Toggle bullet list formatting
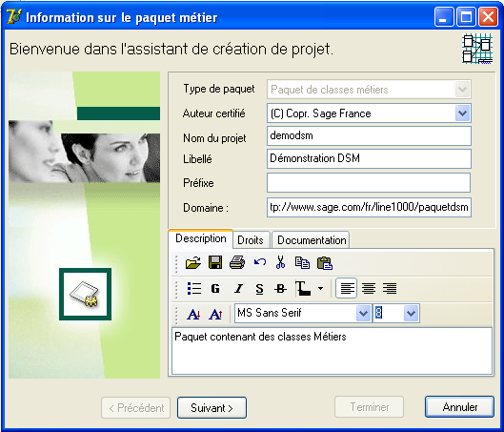This screenshot has height=432, width=504. 194,289
